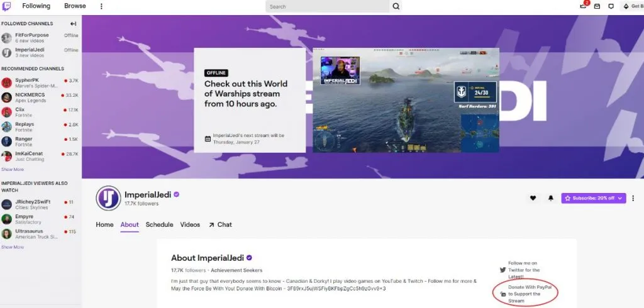Switch to the Home channel tab
Screen dimensions: 644x308
(104, 224)
